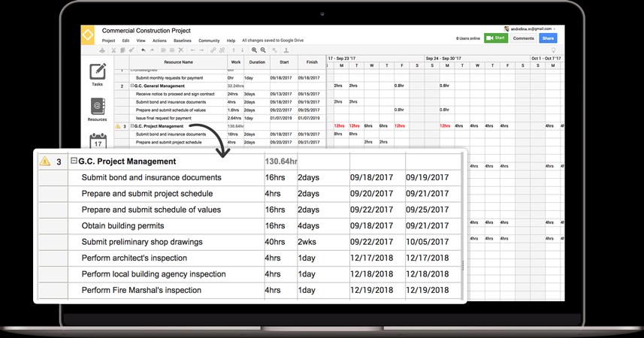Screen dimensions: 644x338
Task: Click the Work column header
Action: [236, 62]
